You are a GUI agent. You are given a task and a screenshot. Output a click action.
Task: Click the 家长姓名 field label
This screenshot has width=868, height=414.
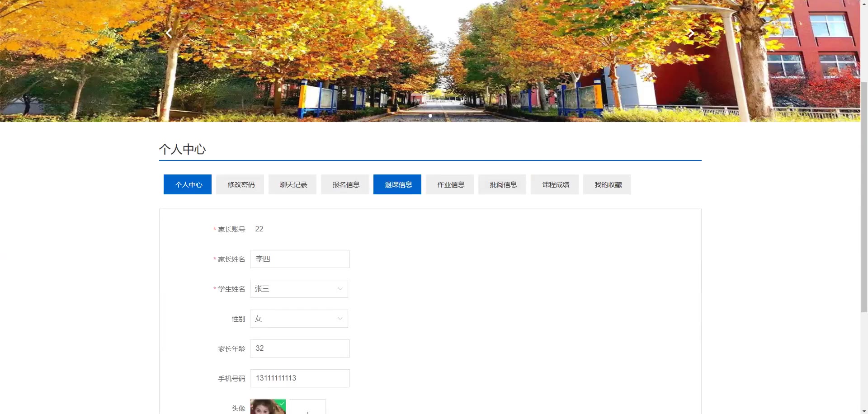coord(231,259)
